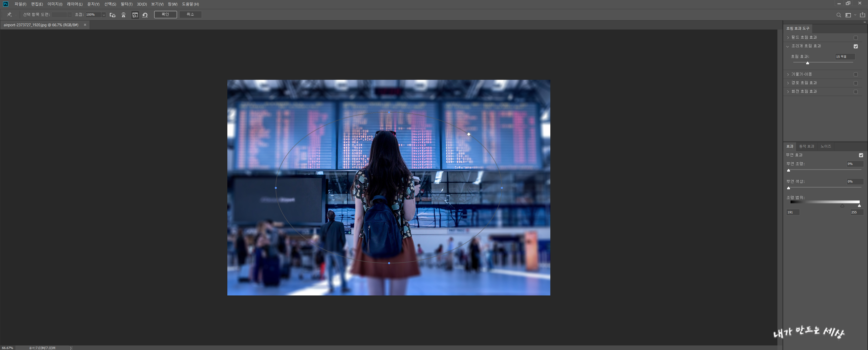Expand the 기울기-이동 section
The image size is (868, 350).
pos(788,74)
